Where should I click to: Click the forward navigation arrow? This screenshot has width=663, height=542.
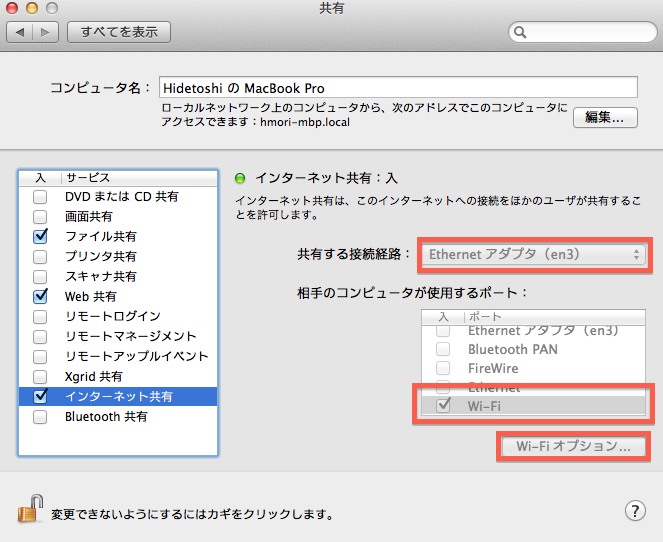45,32
